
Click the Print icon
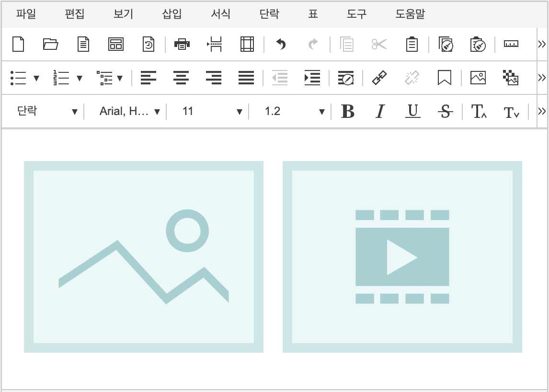(182, 44)
